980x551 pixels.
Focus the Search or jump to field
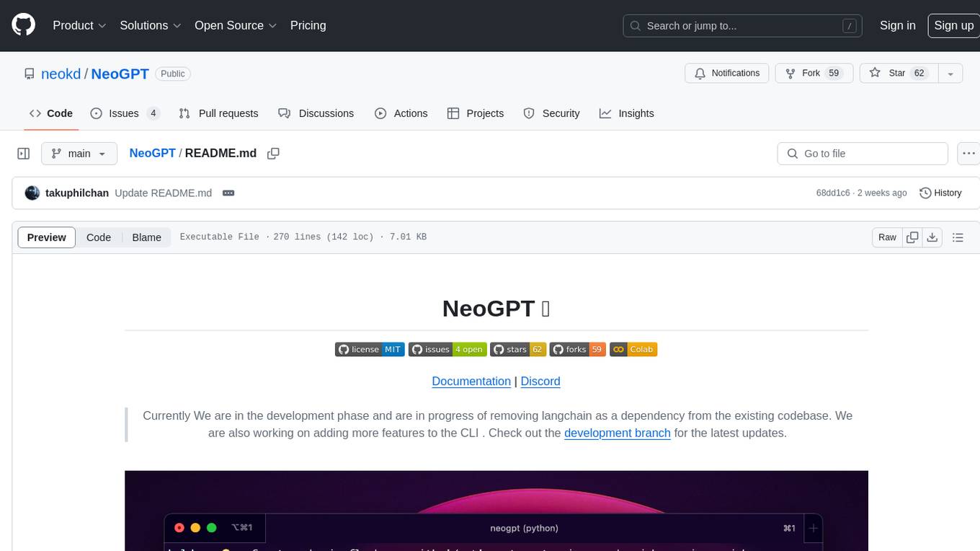[744, 26]
